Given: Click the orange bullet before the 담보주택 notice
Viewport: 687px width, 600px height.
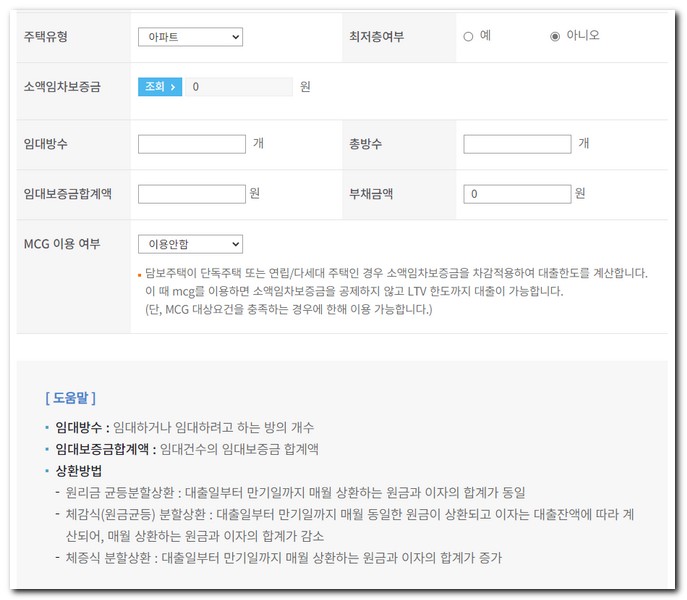Looking at the screenshot, I should 140,274.
